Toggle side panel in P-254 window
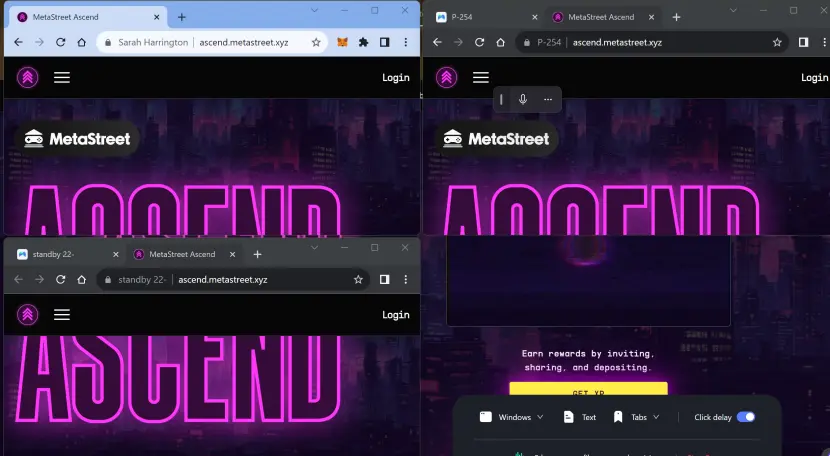This screenshot has height=456, width=830. tap(803, 42)
